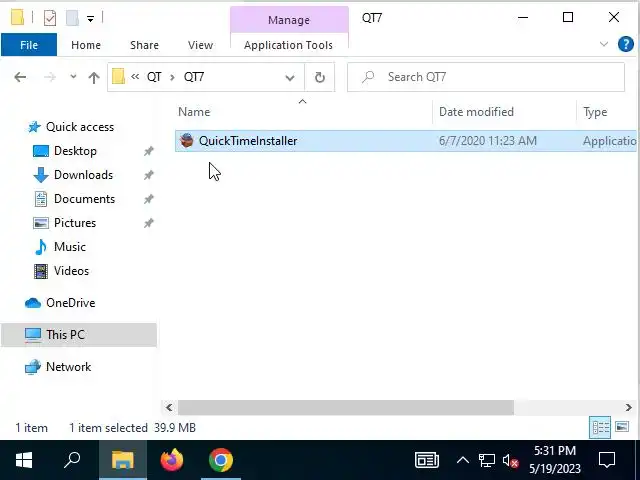Open Explorer Help question mark icon
Image resolution: width=640 pixels, height=480 pixels.
pyautogui.click(x=625, y=44)
